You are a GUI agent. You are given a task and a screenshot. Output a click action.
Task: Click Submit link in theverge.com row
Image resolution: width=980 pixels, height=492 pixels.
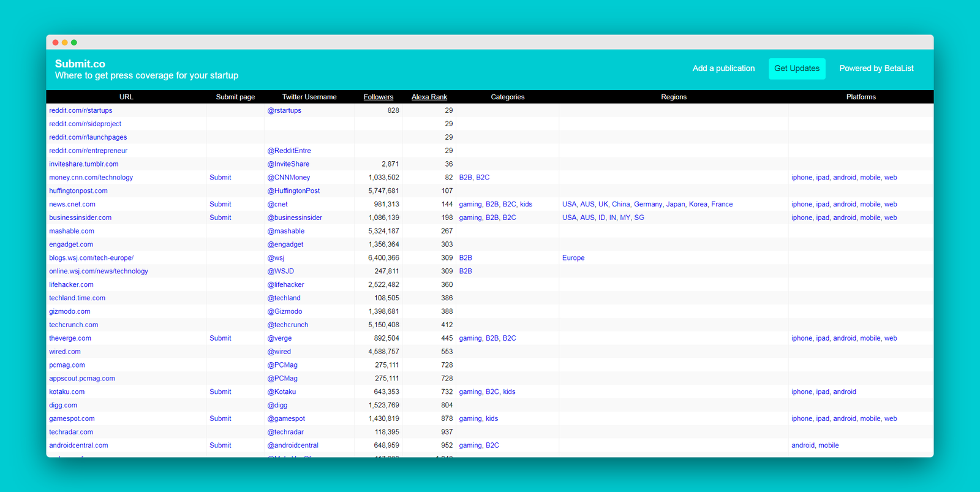pos(221,338)
